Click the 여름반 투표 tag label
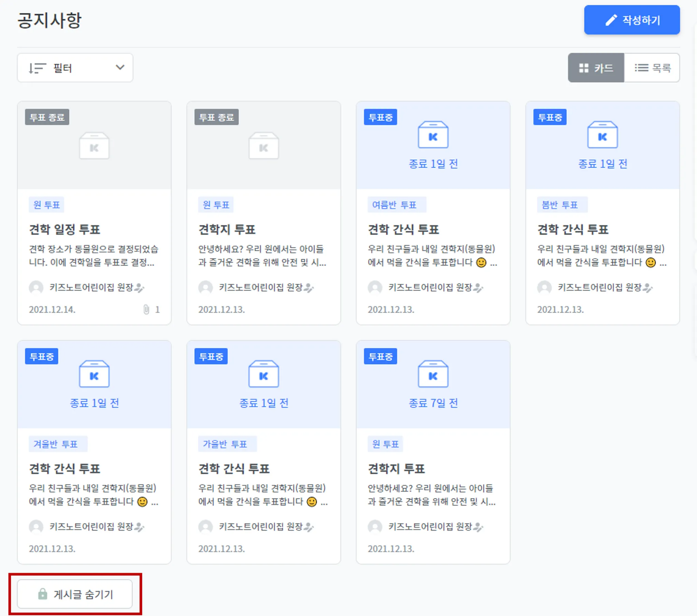The height and width of the screenshot is (616, 697). click(396, 205)
